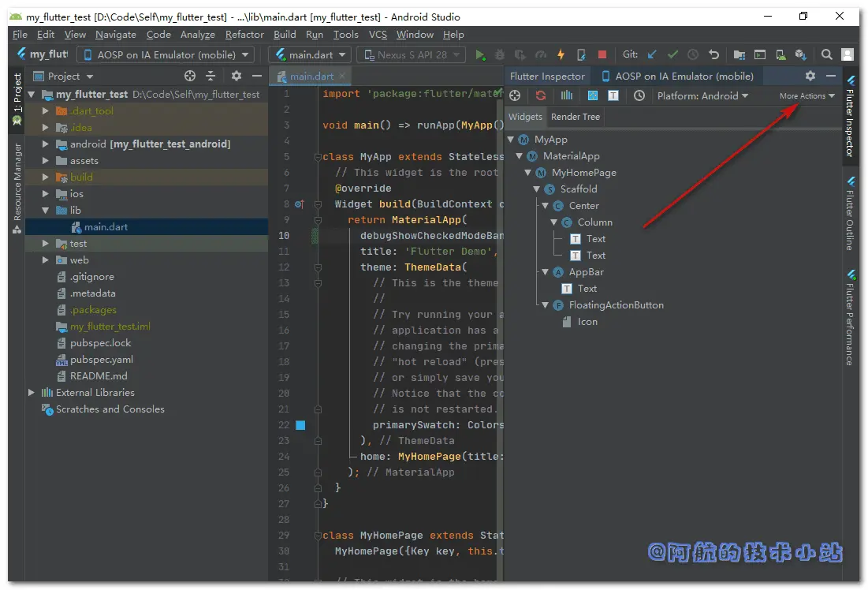Toggle Slow Animations clock icon
The image size is (868, 590).
[x=639, y=96]
